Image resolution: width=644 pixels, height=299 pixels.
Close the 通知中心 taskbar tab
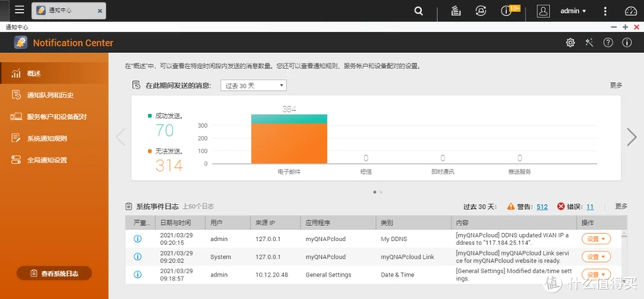point(100,11)
